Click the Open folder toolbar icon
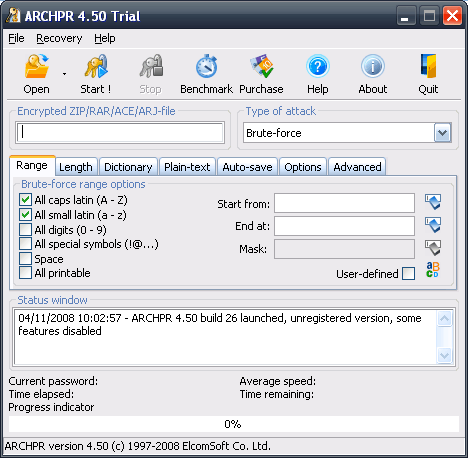This screenshot has width=468, height=458. [37, 66]
